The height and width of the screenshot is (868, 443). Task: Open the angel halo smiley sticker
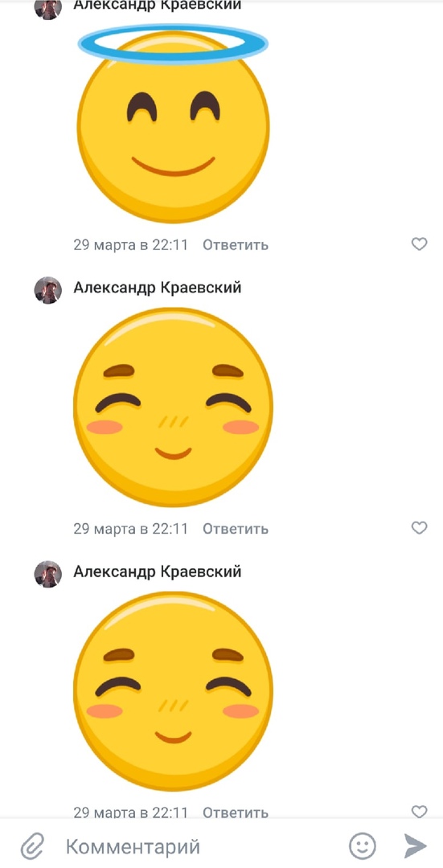[x=173, y=123]
